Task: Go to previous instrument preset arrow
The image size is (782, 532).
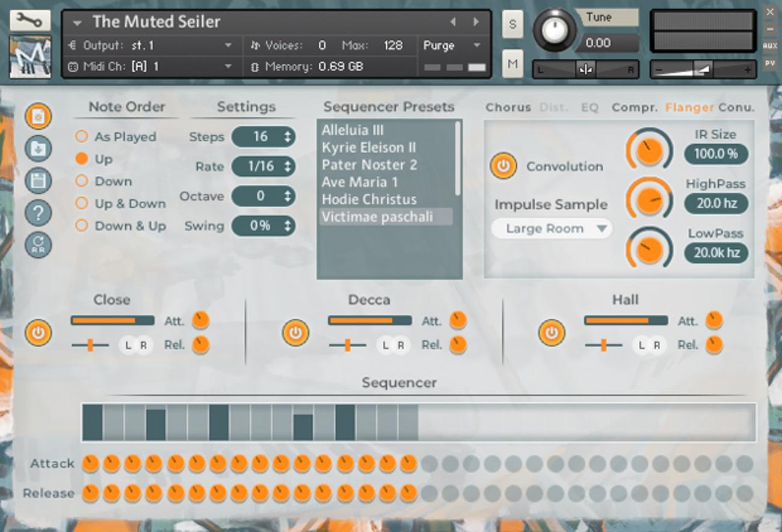Action: click(454, 22)
